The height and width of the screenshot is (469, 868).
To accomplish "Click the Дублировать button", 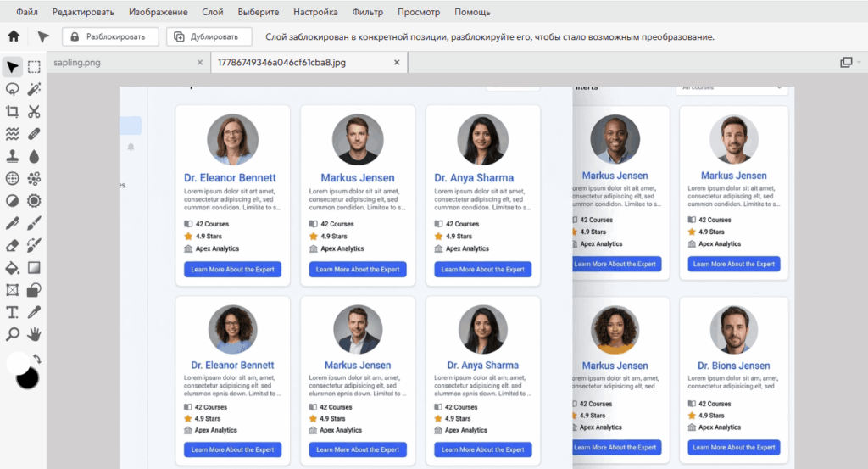I will 209,36.
